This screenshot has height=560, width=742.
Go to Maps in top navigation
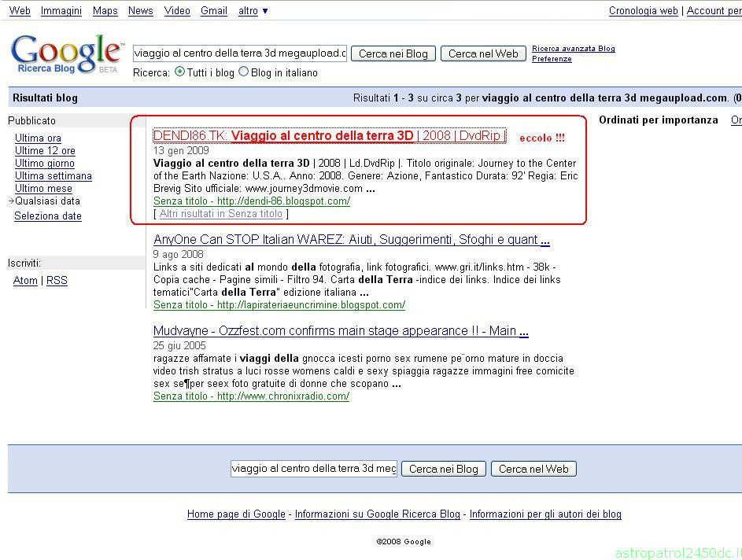[105, 10]
